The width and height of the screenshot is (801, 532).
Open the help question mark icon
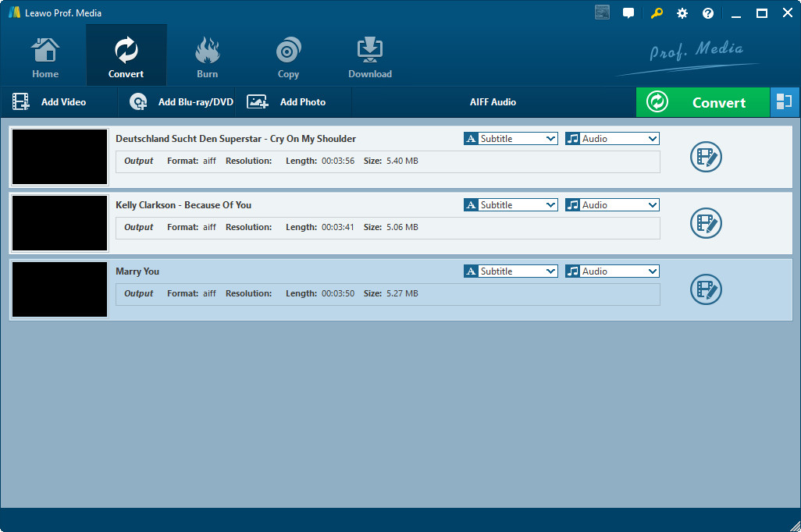707,13
